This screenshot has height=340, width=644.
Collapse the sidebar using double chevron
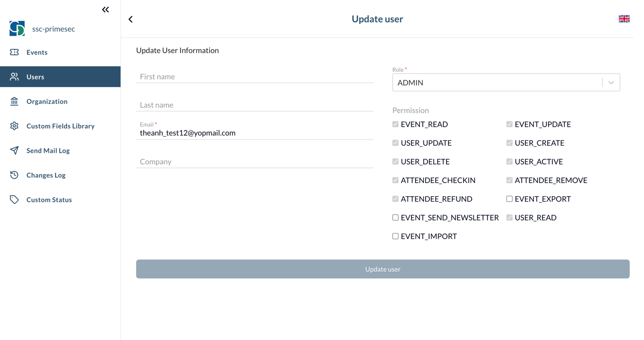pos(105,9)
